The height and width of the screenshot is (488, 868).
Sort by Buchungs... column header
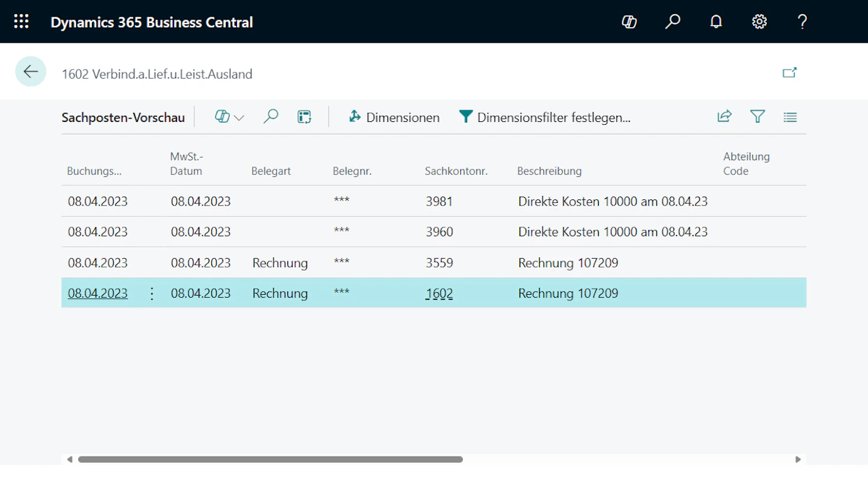click(x=94, y=171)
